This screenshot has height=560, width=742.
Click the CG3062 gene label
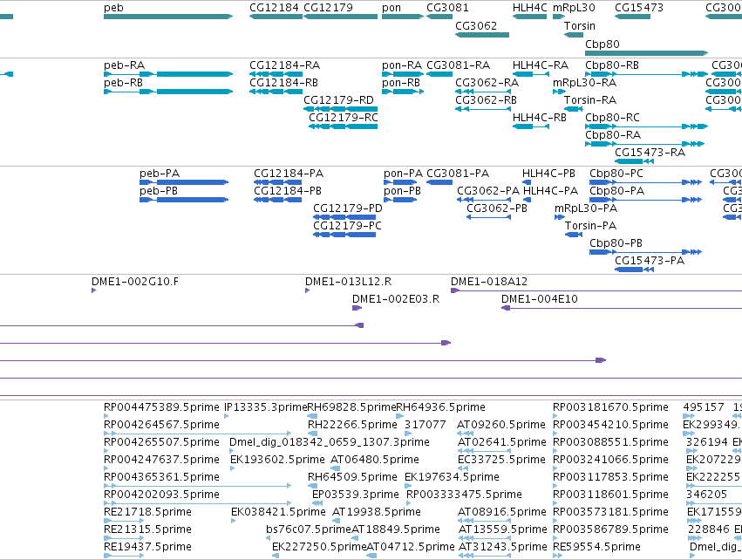(476, 26)
